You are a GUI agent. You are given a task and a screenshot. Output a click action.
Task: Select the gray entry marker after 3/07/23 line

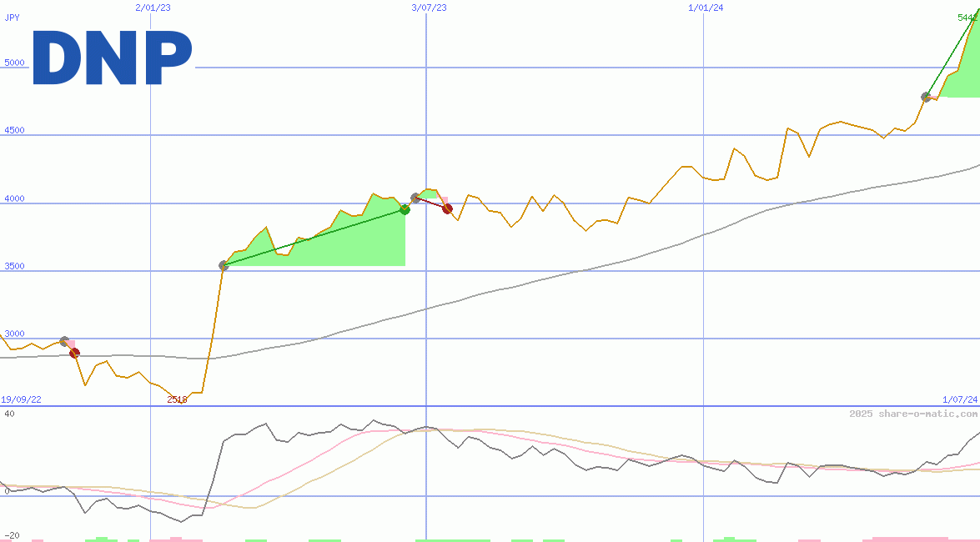click(415, 198)
